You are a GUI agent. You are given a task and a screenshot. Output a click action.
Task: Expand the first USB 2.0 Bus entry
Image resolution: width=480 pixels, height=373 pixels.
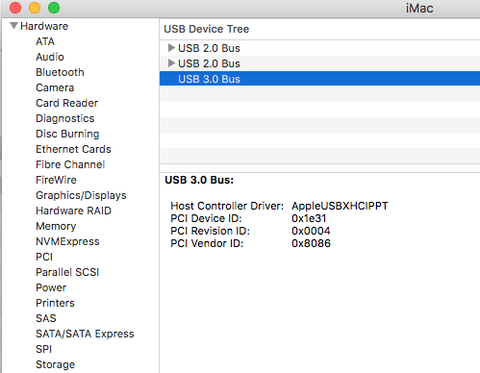[171, 48]
